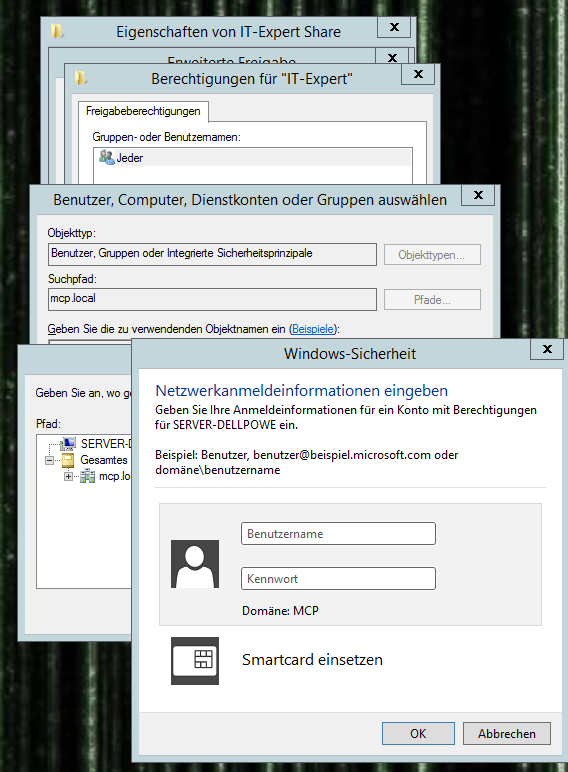This screenshot has width=568, height=772.
Task: Click the Jeder group icon
Action: (x=106, y=158)
